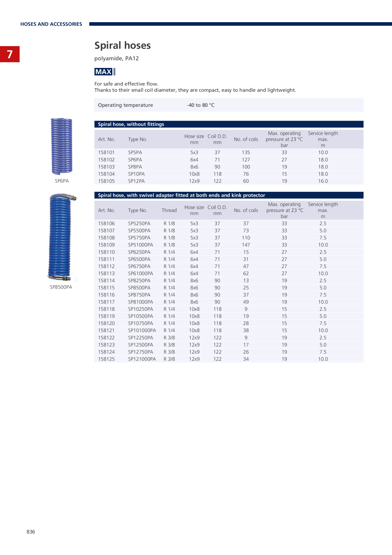The image size is (392, 555).
Task: Click type number SP10500PA
Action: [x=140, y=316]
